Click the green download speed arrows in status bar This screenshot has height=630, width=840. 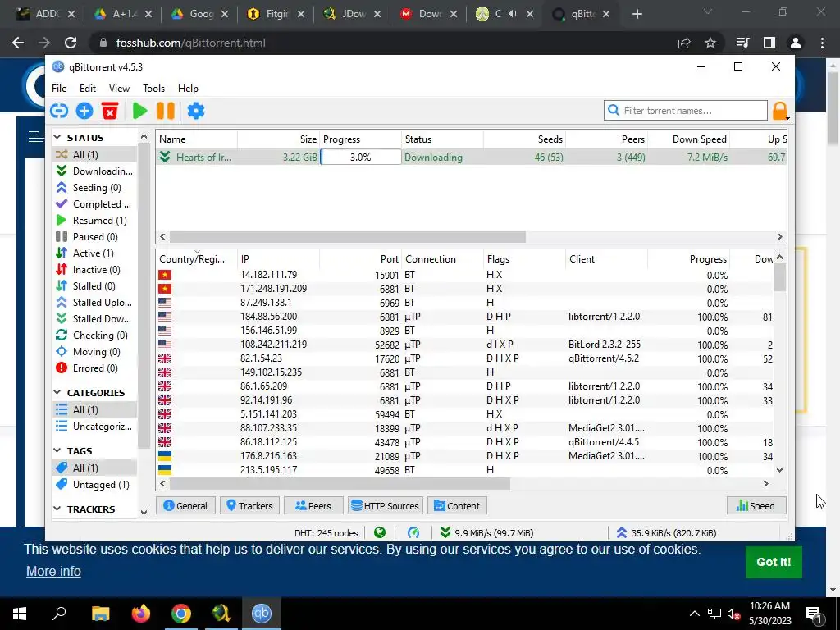click(445, 532)
